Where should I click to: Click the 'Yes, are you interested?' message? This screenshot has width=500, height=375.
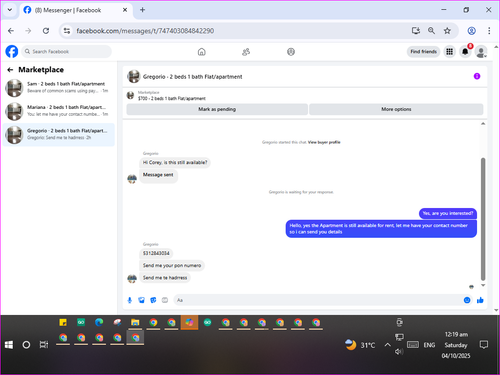tap(448, 213)
